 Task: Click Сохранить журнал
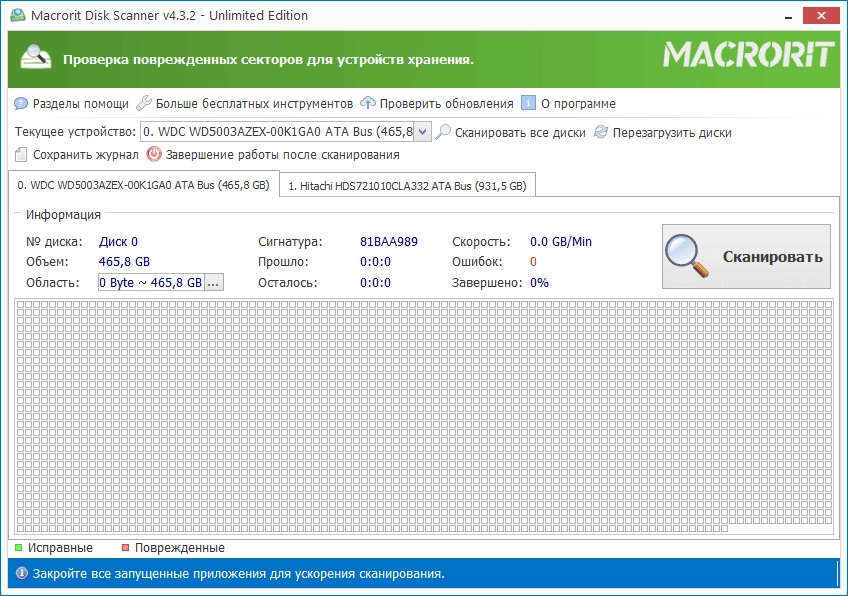[85, 155]
